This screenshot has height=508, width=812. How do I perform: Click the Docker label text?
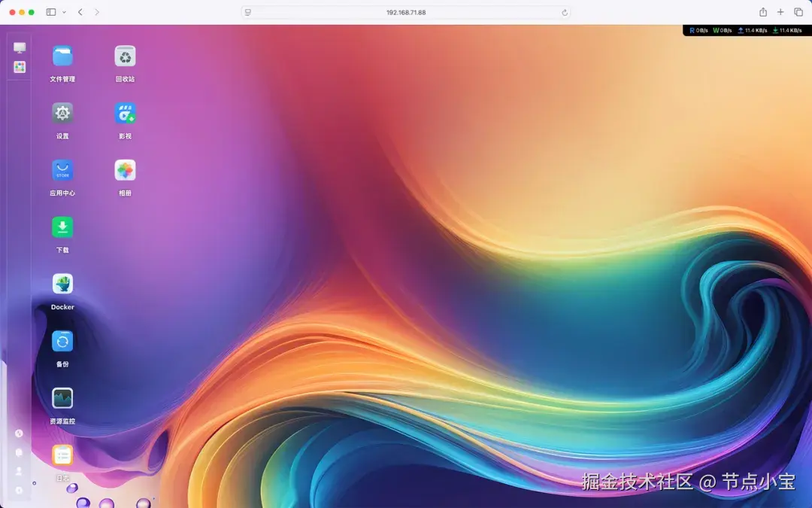tap(62, 307)
